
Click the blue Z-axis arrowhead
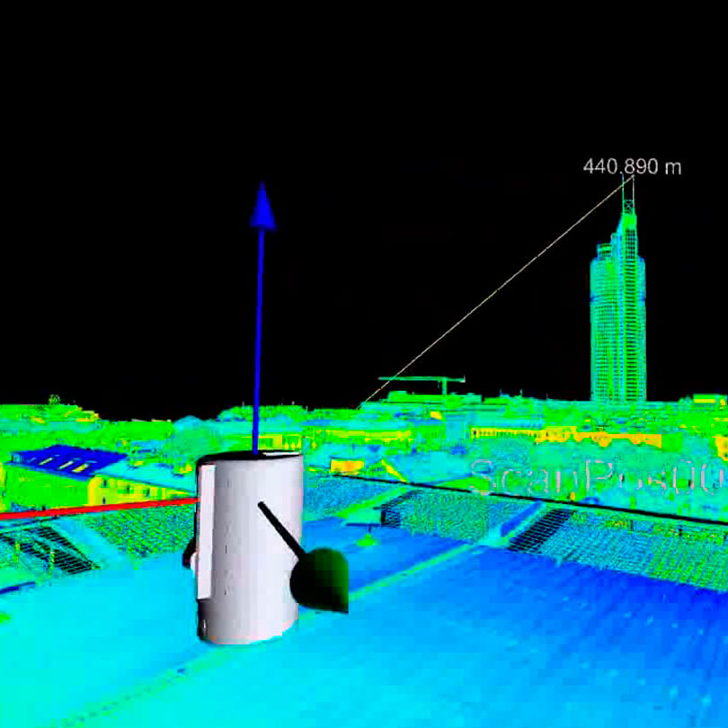pos(262,208)
